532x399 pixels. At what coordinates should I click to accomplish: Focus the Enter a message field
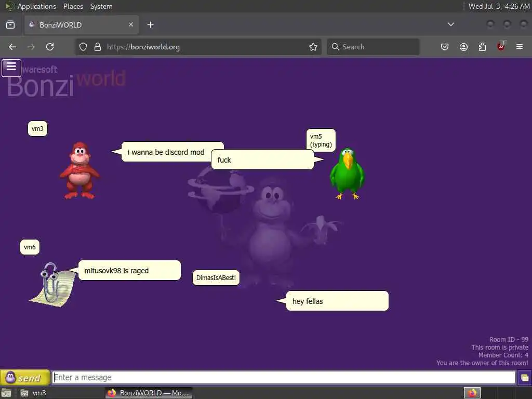click(x=284, y=377)
